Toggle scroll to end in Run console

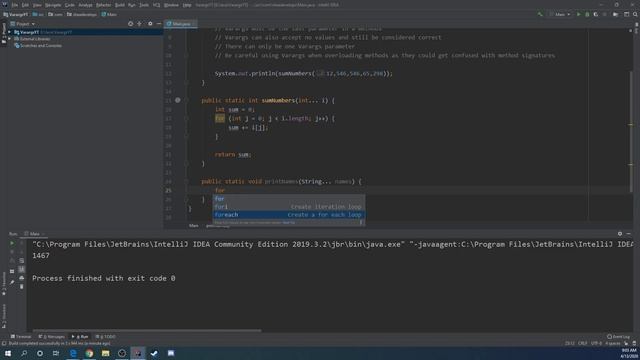(x=22, y=269)
